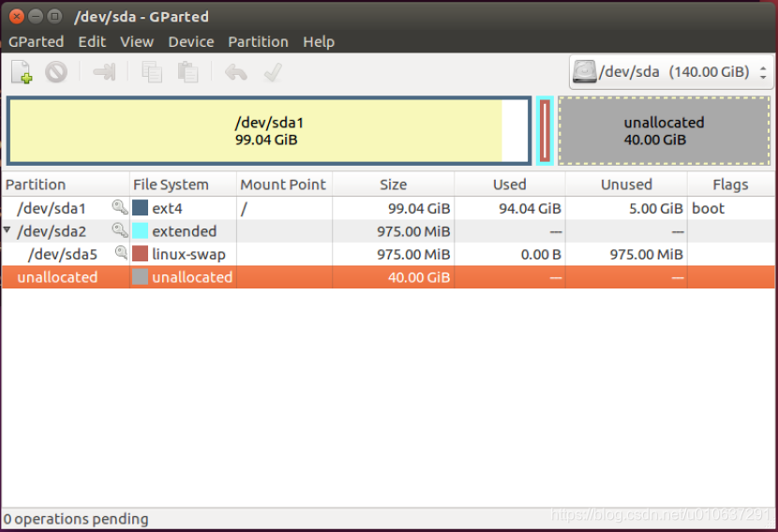Click the extended file system text

click(x=184, y=231)
